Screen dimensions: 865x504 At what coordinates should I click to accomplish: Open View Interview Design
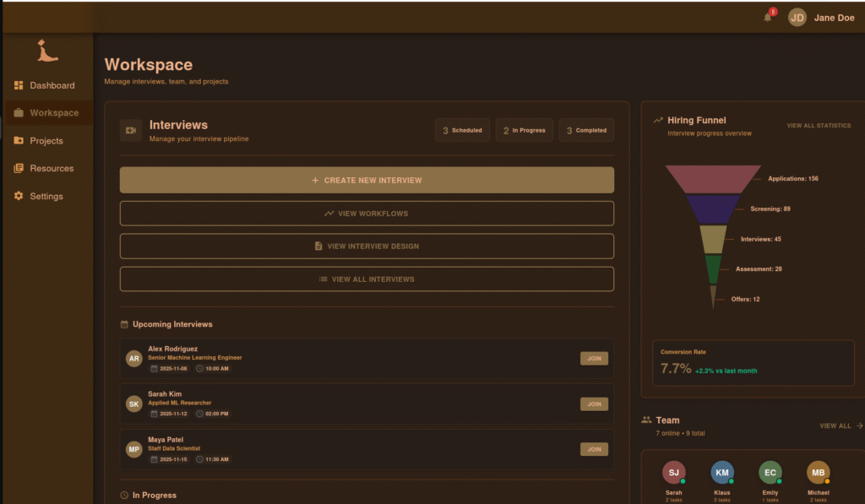click(x=367, y=247)
